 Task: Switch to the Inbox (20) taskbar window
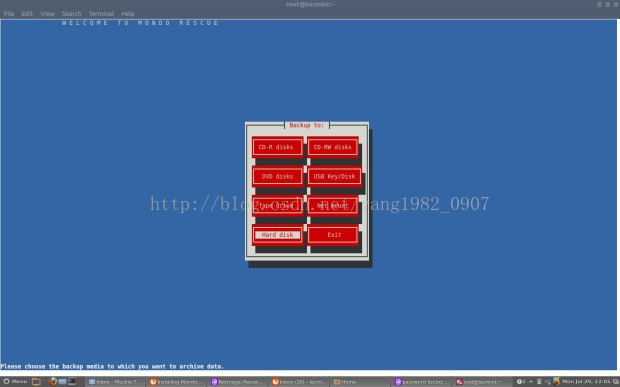click(299, 382)
